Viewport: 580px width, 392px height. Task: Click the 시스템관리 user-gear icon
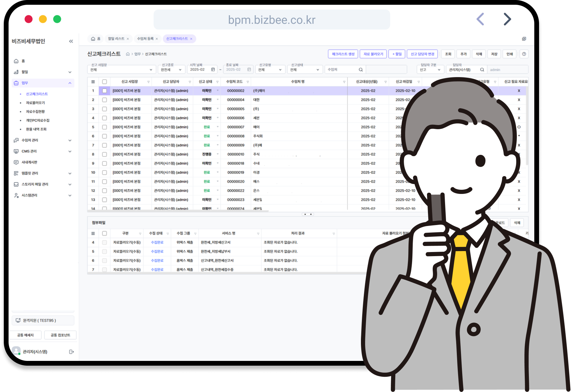(16, 196)
